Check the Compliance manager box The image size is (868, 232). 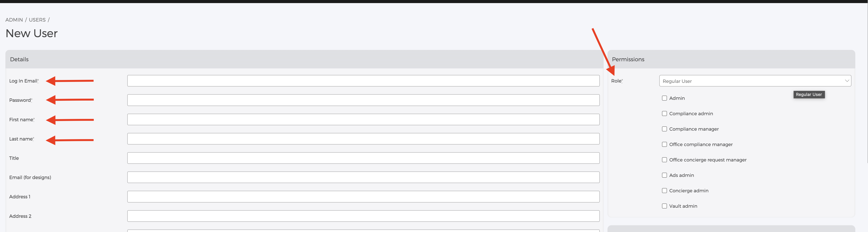664,129
